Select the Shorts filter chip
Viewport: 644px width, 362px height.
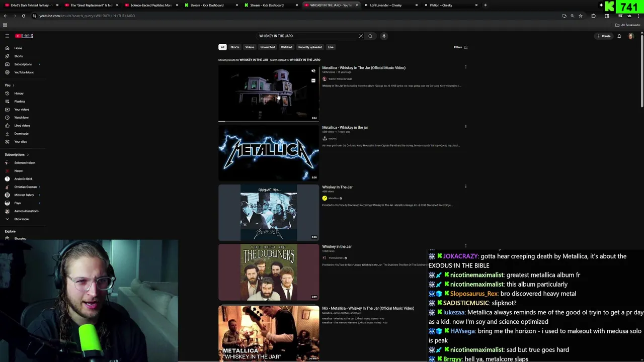point(235,47)
